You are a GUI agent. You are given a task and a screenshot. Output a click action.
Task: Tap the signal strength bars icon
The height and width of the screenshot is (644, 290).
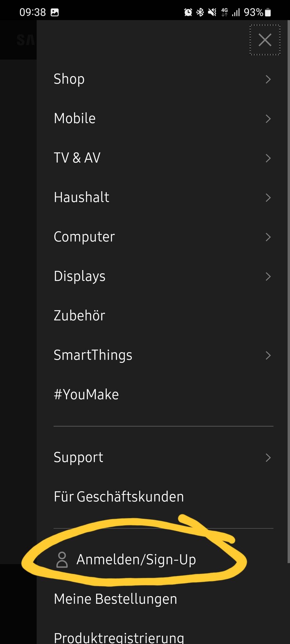(236, 13)
